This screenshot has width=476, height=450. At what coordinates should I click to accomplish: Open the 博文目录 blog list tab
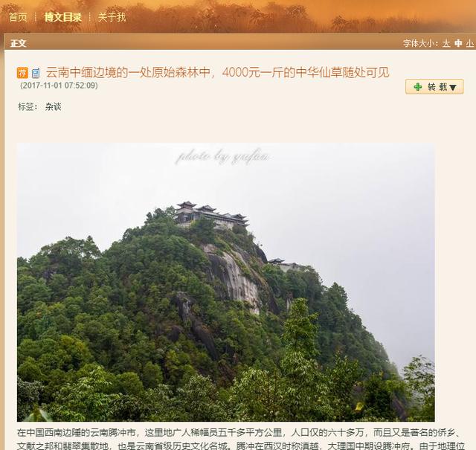pos(62,17)
